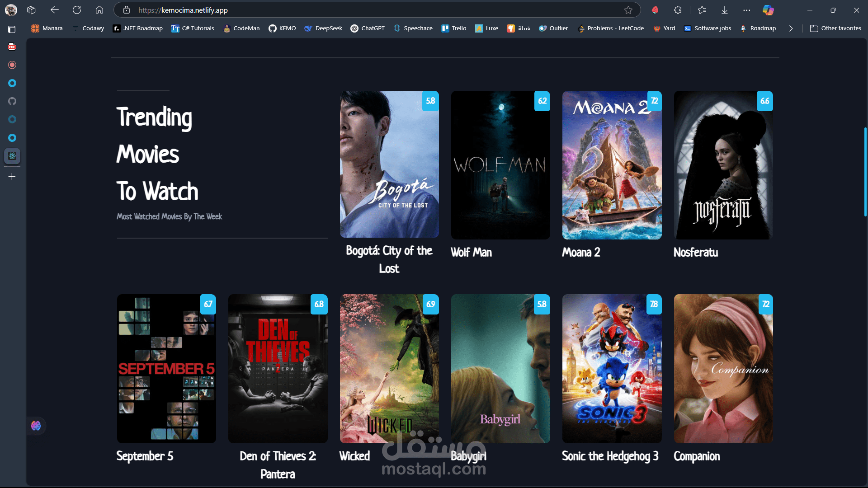This screenshot has width=868, height=488.
Task: Open the Moana 2 poster
Action: 612,165
